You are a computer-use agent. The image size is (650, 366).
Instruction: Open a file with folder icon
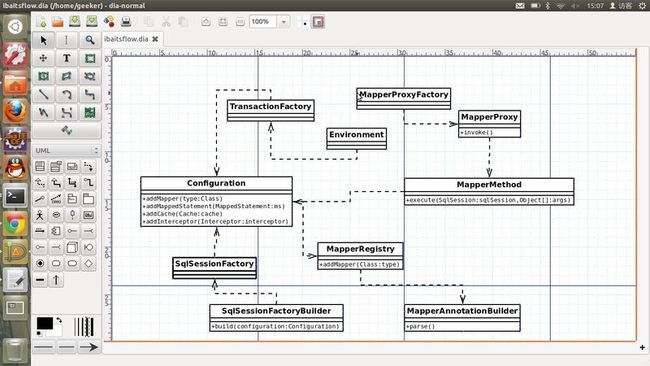tap(58, 22)
